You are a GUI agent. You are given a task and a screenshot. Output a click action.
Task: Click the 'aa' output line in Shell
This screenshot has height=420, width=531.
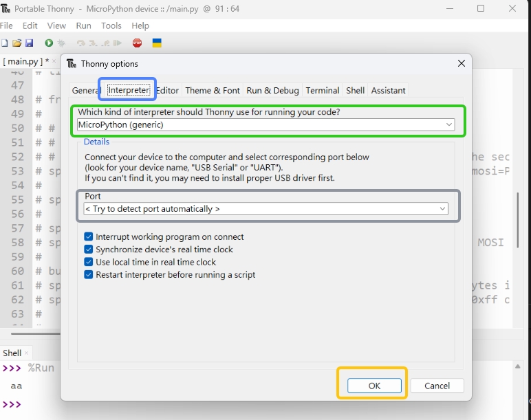[x=17, y=386]
